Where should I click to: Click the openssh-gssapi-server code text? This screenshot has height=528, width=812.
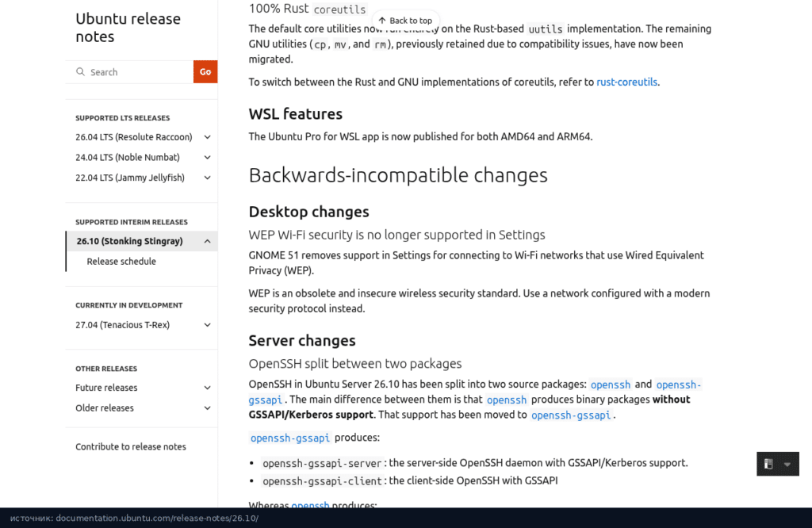tap(322, 463)
